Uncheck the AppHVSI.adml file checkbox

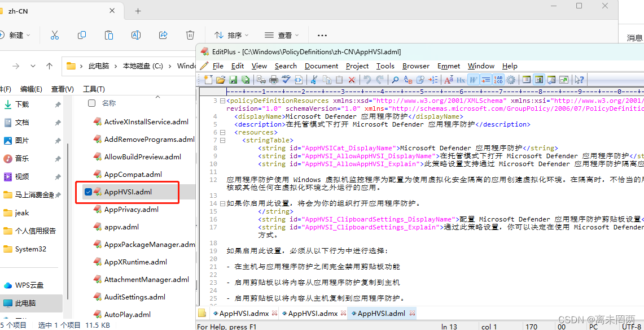pyautogui.click(x=88, y=192)
